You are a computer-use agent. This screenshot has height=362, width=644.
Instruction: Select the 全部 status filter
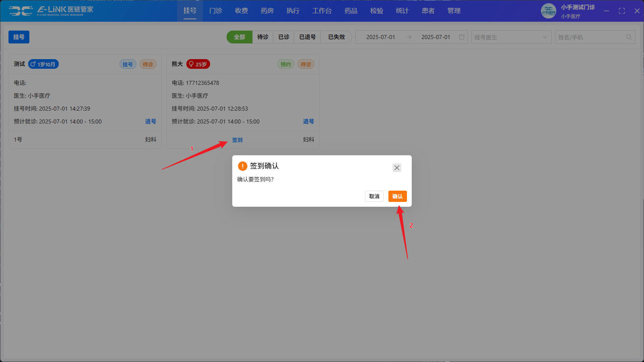(239, 37)
